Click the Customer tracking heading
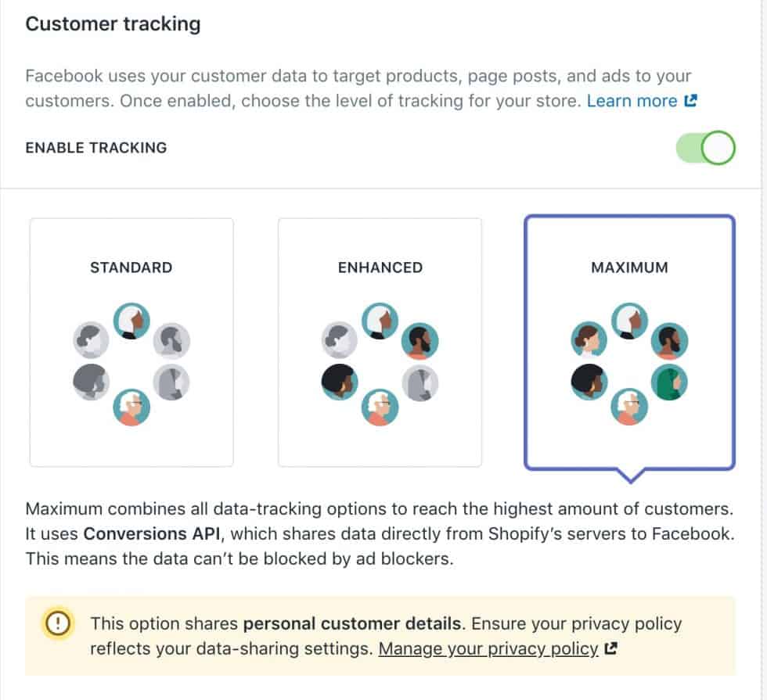Image resolution: width=767 pixels, height=700 pixels. [x=113, y=24]
